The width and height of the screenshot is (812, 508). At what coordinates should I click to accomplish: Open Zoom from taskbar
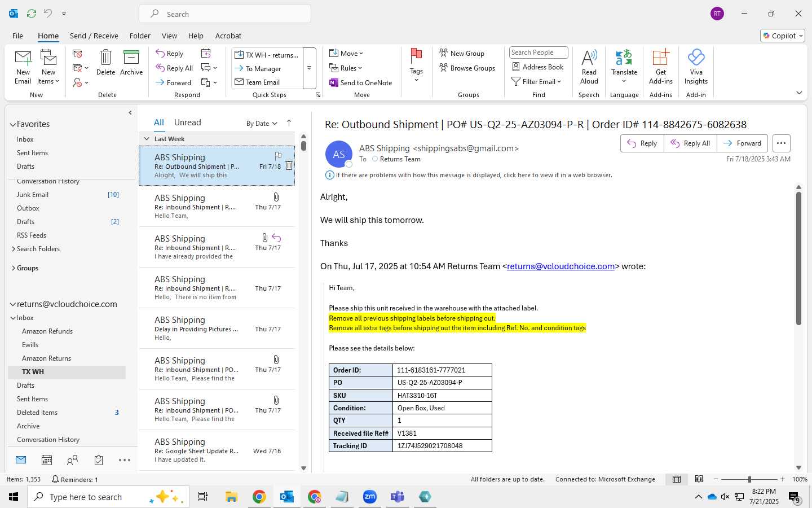[x=370, y=497]
